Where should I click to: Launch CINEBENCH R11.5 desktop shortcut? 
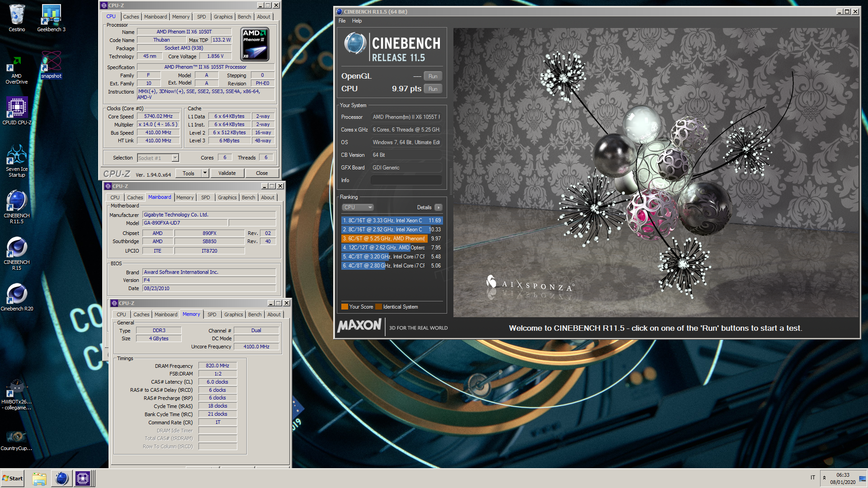(x=17, y=207)
